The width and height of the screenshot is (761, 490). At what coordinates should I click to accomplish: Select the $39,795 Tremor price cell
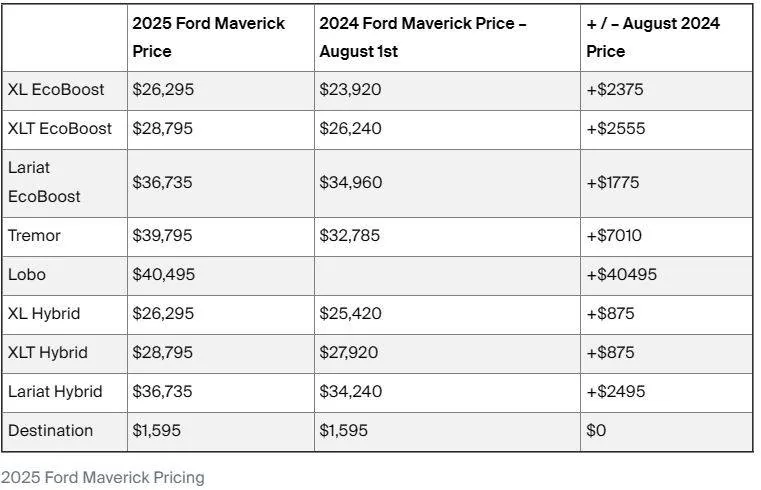click(x=163, y=236)
